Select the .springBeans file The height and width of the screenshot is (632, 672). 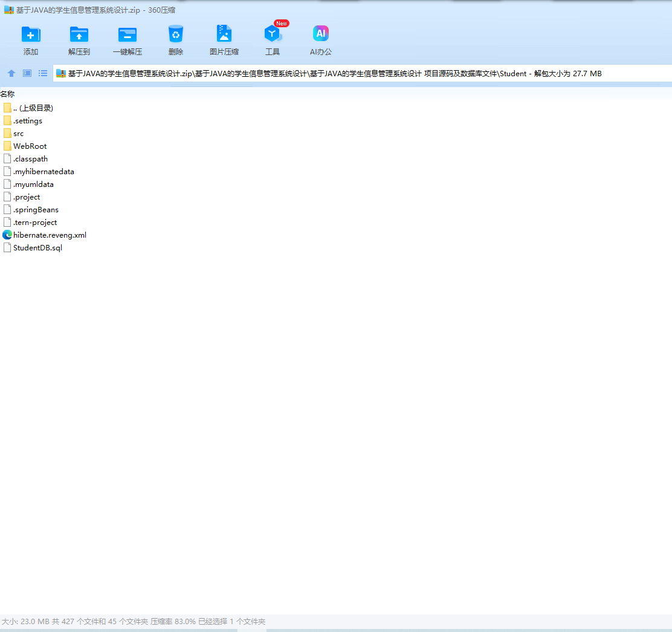[x=36, y=210]
